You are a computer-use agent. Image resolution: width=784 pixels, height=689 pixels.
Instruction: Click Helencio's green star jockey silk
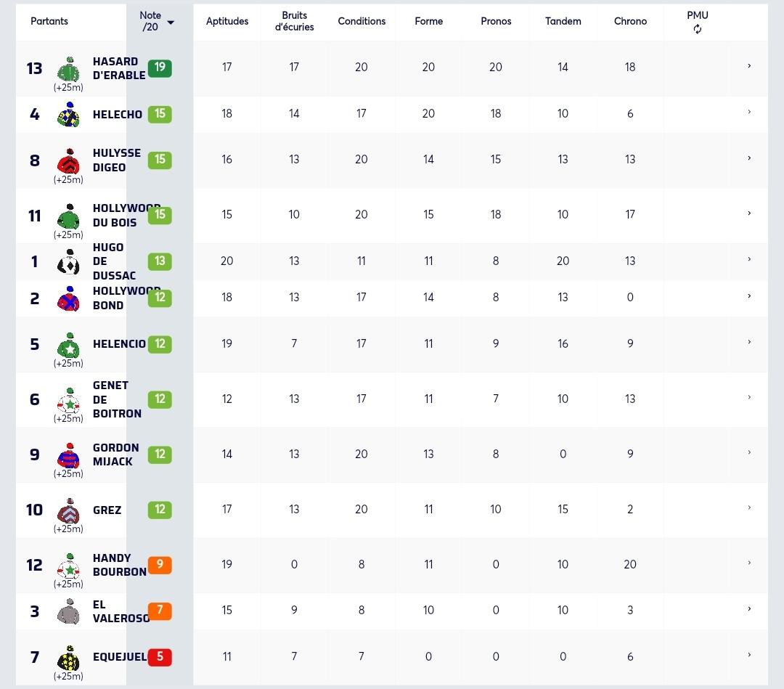click(69, 345)
